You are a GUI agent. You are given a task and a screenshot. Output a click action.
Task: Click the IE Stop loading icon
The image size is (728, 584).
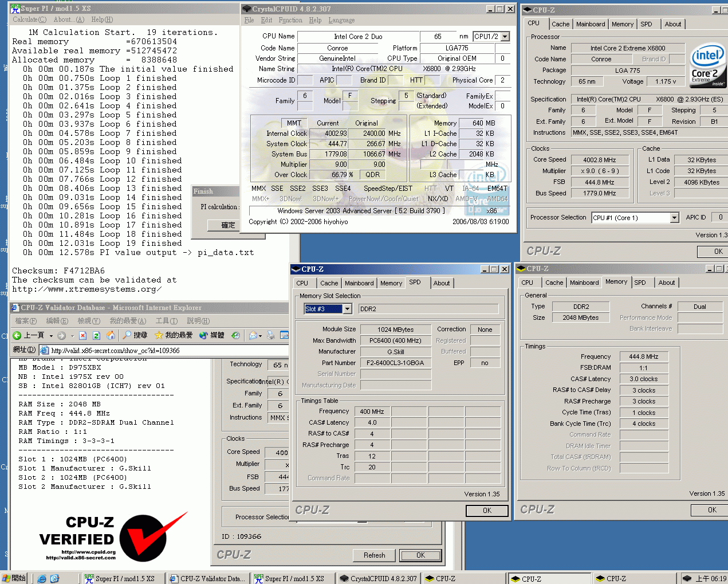(x=82, y=335)
